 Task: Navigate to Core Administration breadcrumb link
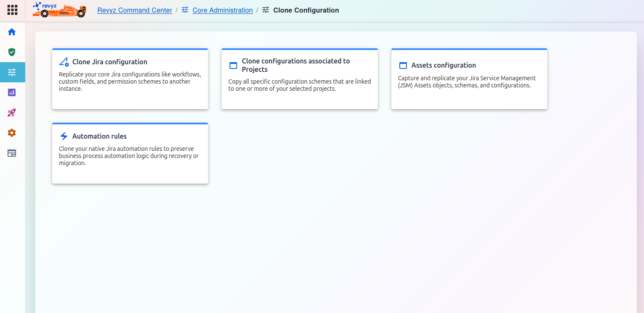coord(222,10)
